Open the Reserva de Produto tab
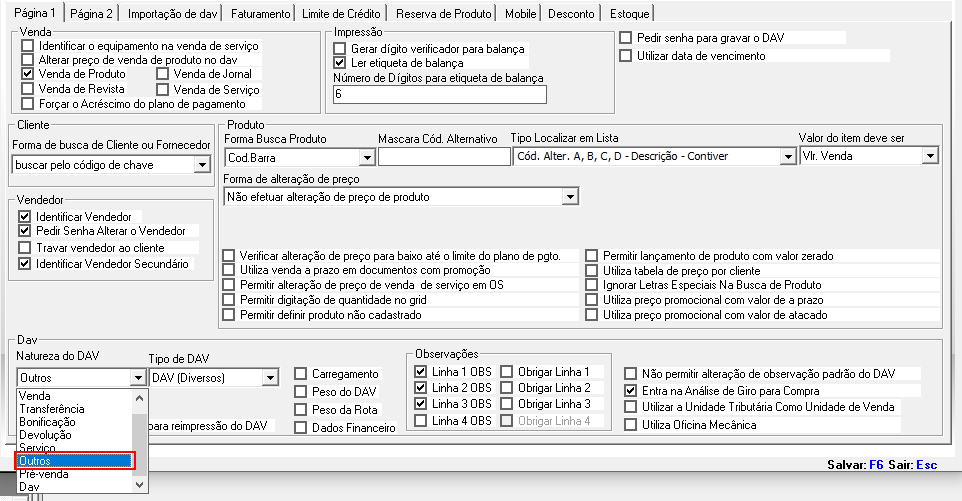Viewport: 962px width, 501px height. [444, 13]
